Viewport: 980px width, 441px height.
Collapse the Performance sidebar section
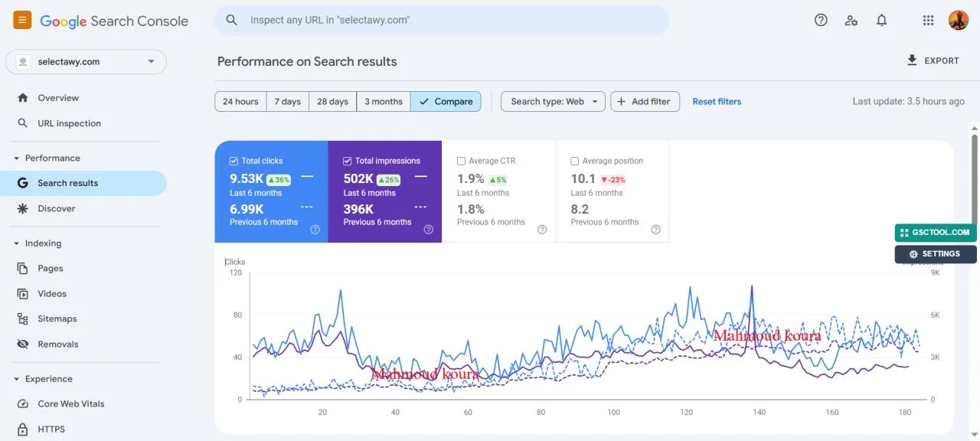pyautogui.click(x=47, y=158)
